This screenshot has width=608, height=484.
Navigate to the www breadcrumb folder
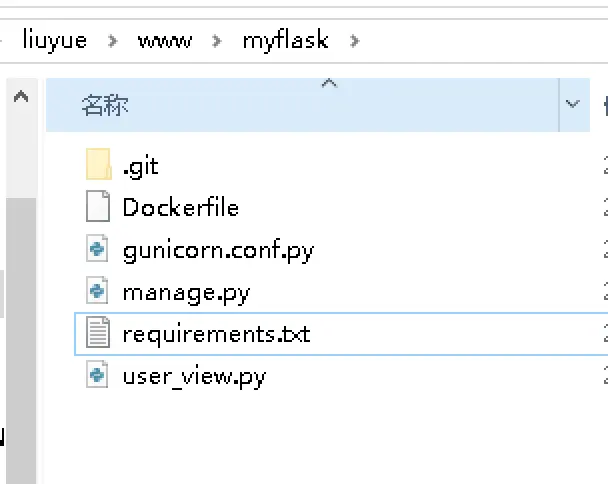[x=165, y=41]
